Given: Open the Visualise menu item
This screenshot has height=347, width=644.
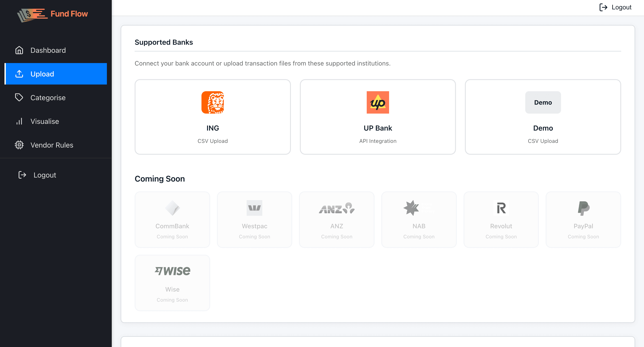Looking at the screenshot, I should point(56,121).
